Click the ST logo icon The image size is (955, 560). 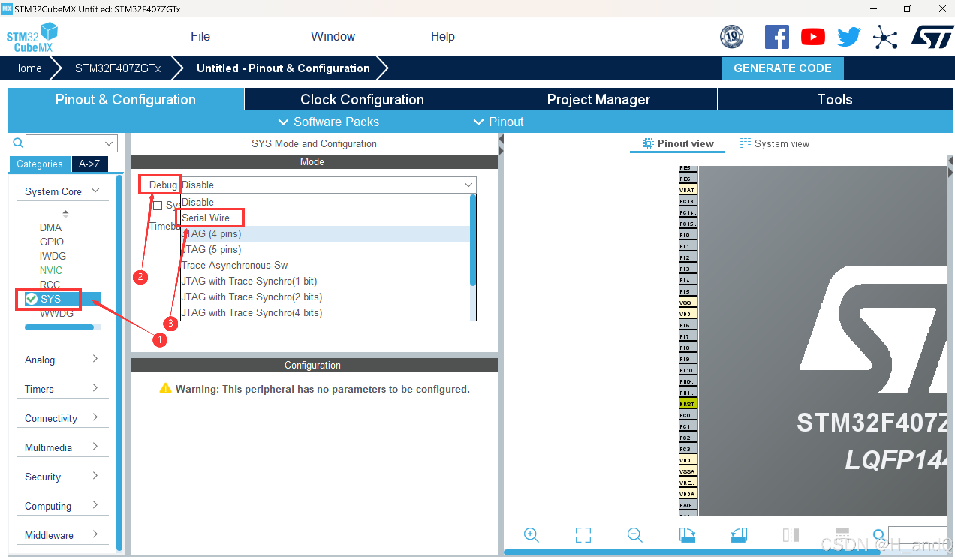tap(932, 37)
